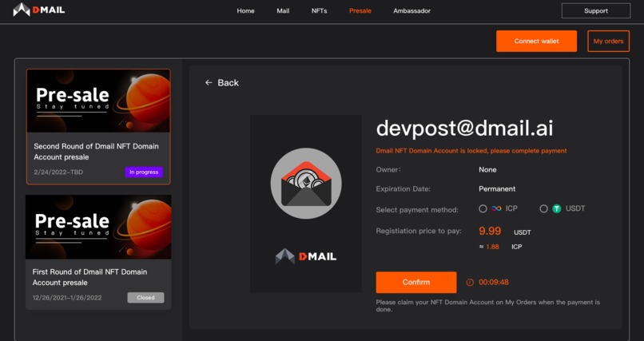Open First Round presale banner image
Image resolution: width=644 pixels, height=341 pixels.
click(98, 227)
